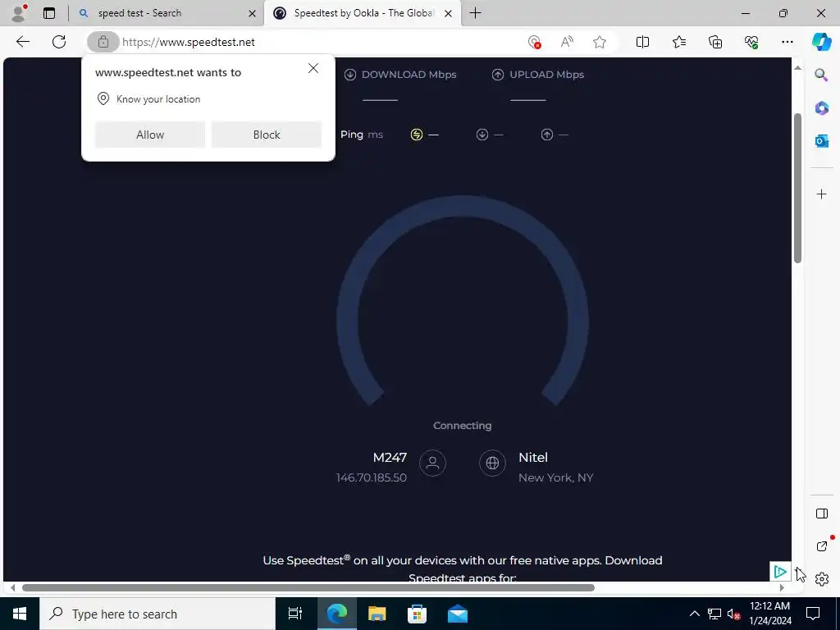This screenshot has width=840, height=630.
Task: Go back to previous page
Action: (22, 42)
